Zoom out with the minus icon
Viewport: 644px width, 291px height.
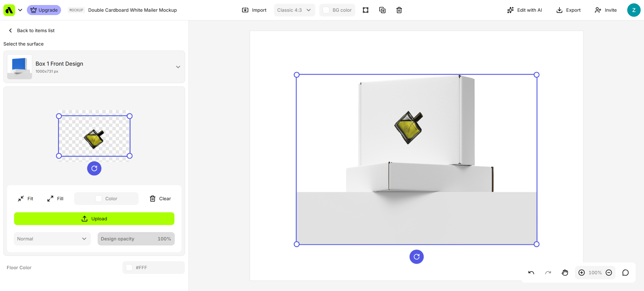tap(609, 273)
